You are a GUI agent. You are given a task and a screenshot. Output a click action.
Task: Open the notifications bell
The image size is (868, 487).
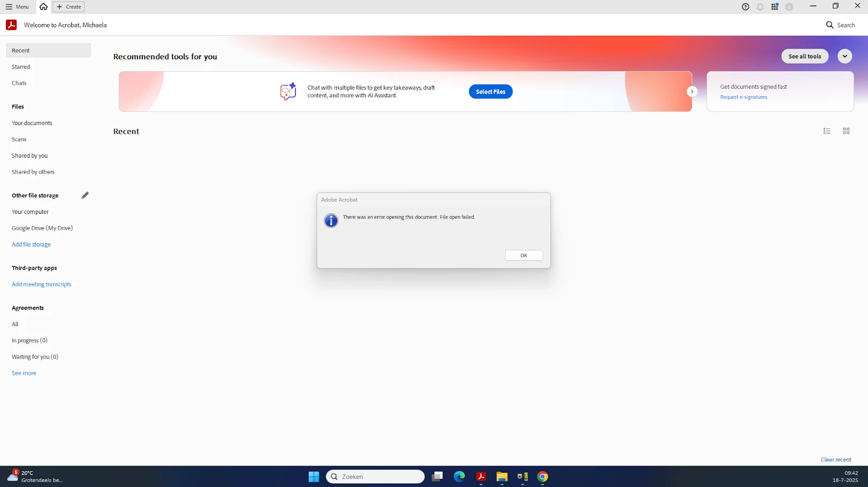(760, 7)
